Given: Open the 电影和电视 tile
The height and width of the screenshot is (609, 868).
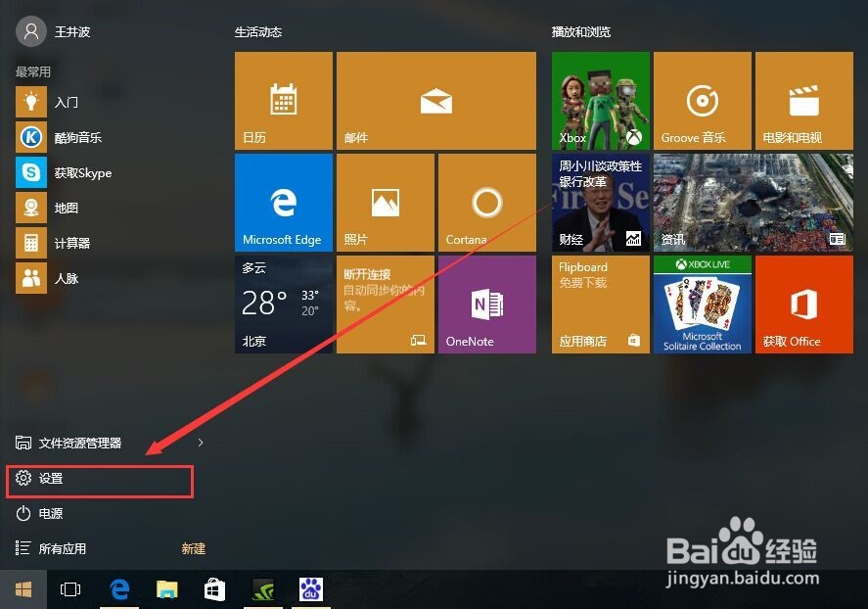Looking at the screenshot, I should 803,100.
